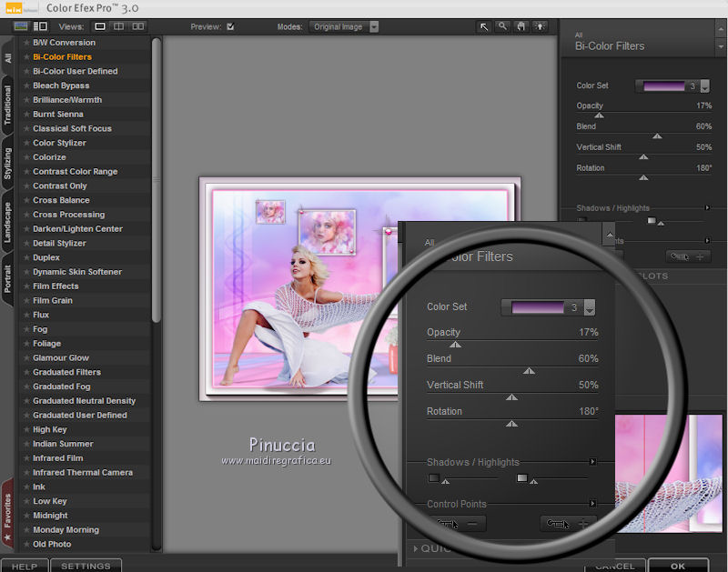The image size is (728, 572).
Task: Expand the Shadows / Highlights section arrow
Action: point(708,208)
